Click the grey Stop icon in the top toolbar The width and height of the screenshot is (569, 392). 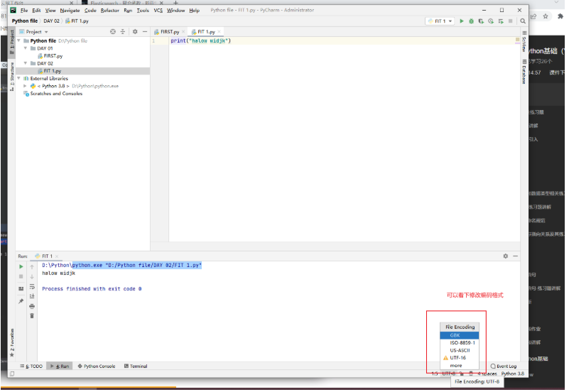click(510, 21)
